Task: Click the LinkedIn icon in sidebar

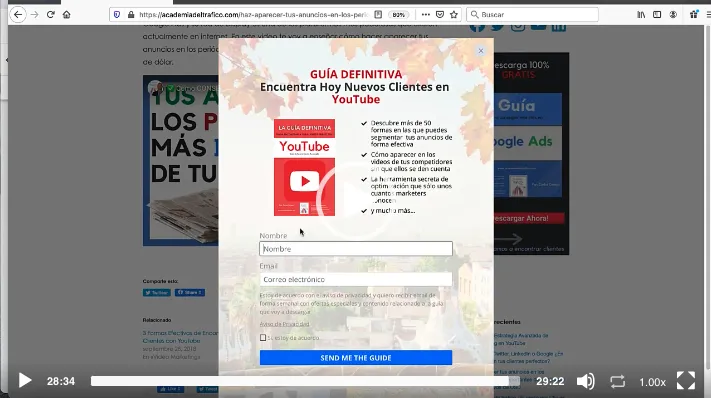Action: tap(558, 27)
